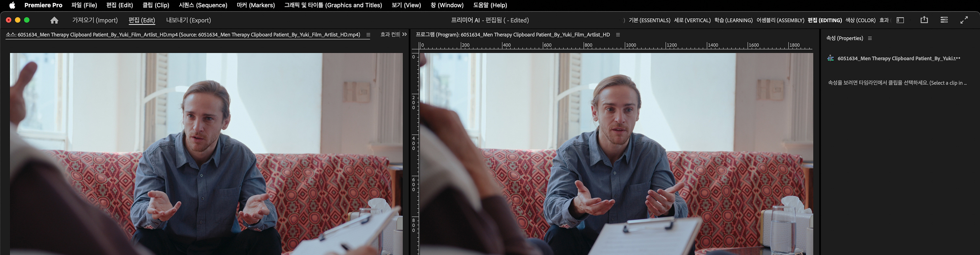Open the 보기 (View) menu
980x255 pixels.
click(x=406, y=5)
